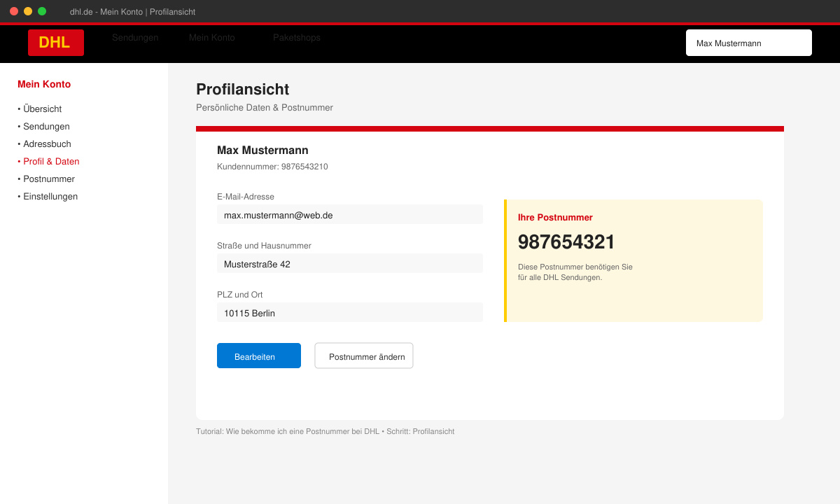840x504 pixels.
Task: Click the yellow minimize window button
Action: (28, 11)
